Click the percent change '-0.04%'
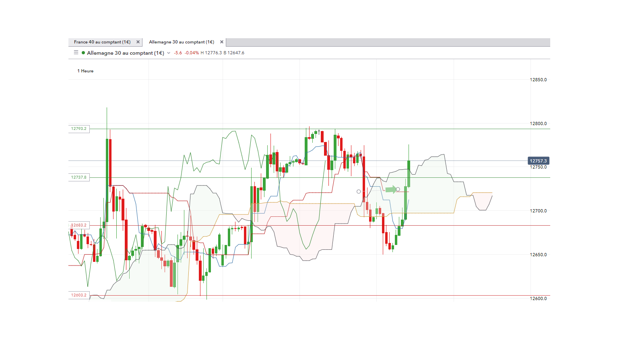The height and width of the screenshot is (362, 644). 192,53
